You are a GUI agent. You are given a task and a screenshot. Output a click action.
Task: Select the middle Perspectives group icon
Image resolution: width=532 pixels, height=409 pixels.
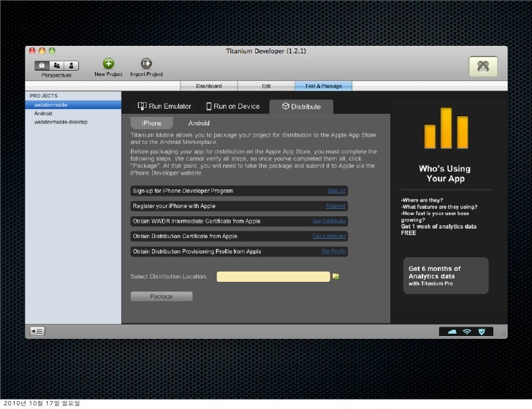(57, 66)
